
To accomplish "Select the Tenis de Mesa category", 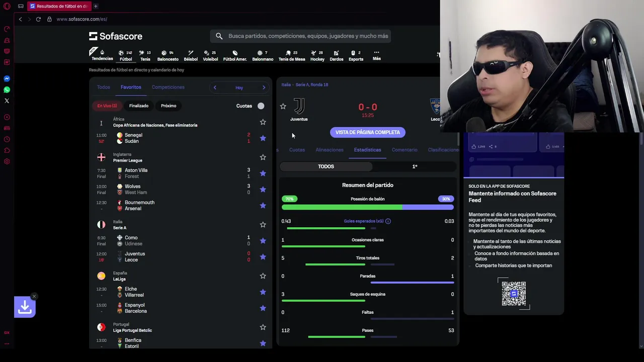I will [292, 55].
